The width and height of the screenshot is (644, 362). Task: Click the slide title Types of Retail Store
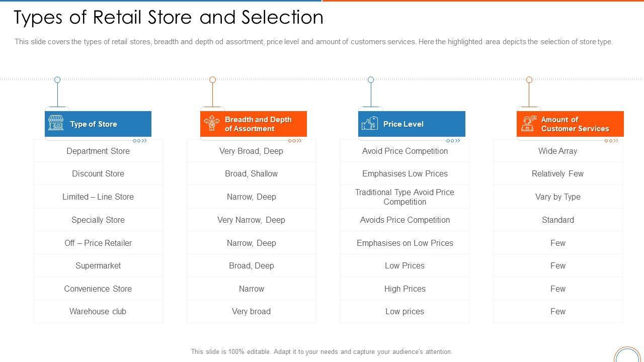[169, 18]
